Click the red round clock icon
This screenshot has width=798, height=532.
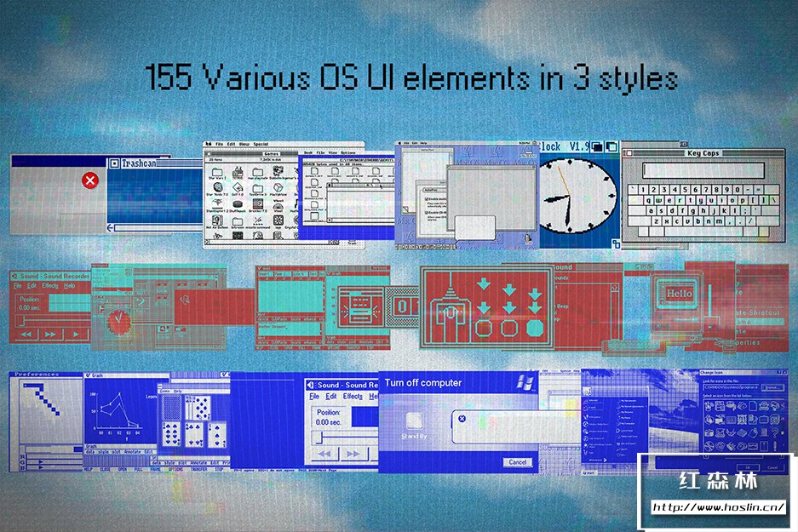pyautogui.click(x=119, y=322)
